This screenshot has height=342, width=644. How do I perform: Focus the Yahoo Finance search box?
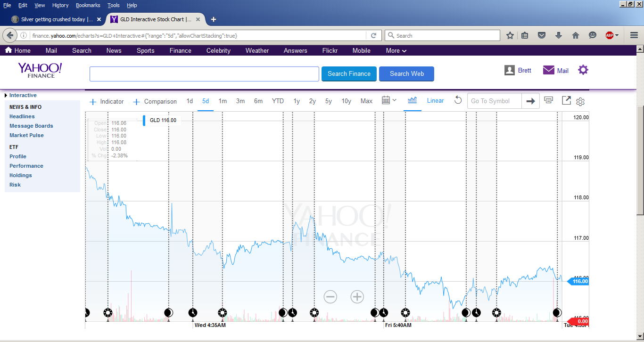[x=204, y=74]
